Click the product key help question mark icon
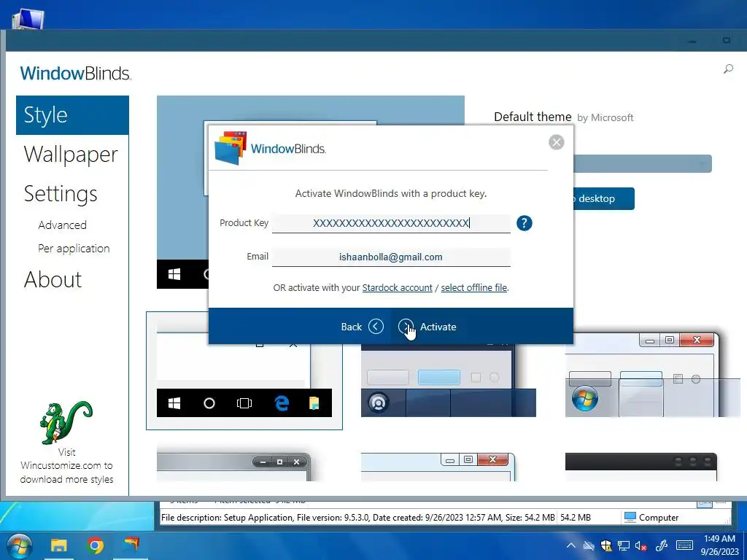The image size is (747, 560). click(524, 223)
